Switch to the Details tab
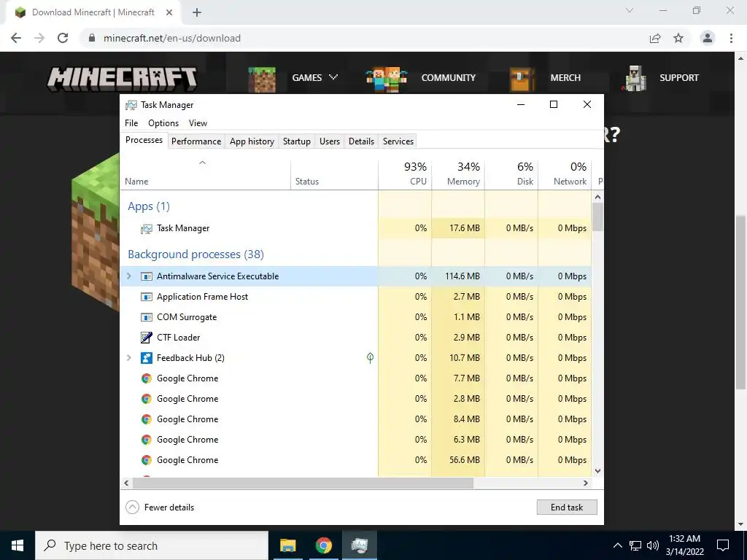 click(x=361, y=141)
